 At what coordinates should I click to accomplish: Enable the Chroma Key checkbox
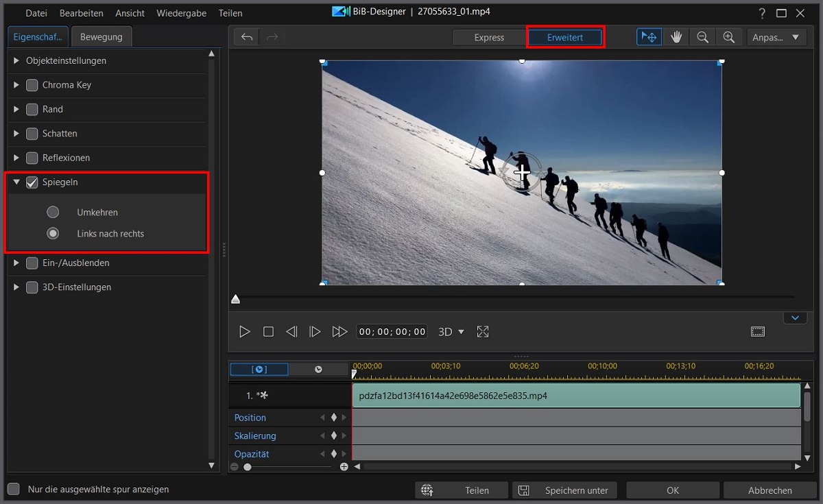pyautogui.click(x=32, y=85)
